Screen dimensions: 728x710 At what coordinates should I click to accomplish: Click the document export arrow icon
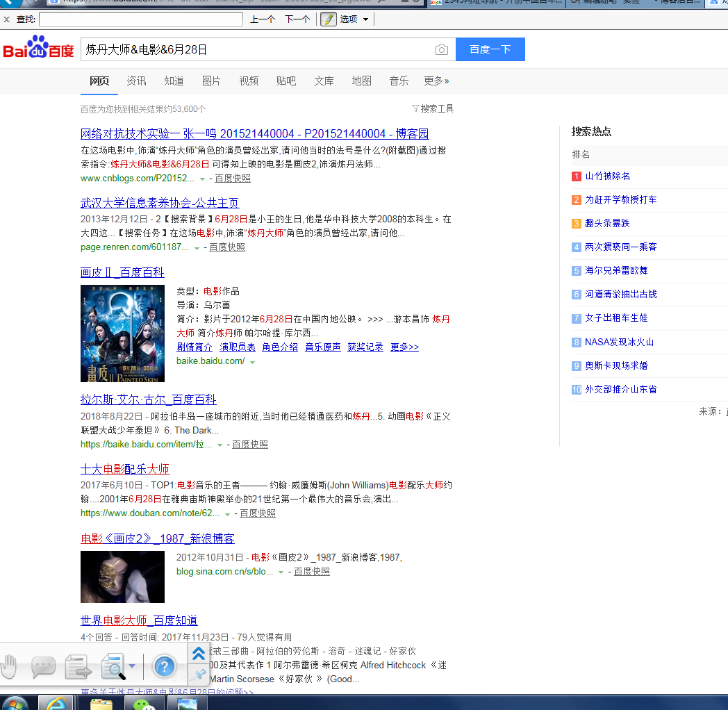[78, 667]
